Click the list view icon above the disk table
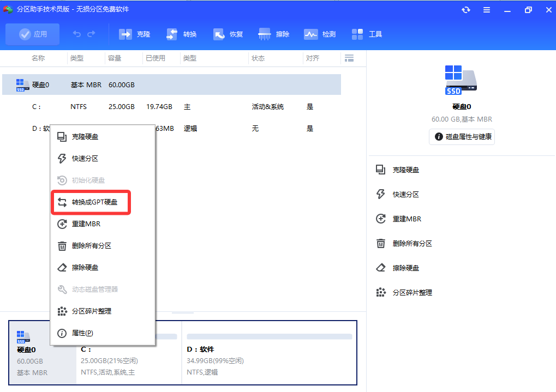This screenshot has width=556, height=392. point(349,58)
